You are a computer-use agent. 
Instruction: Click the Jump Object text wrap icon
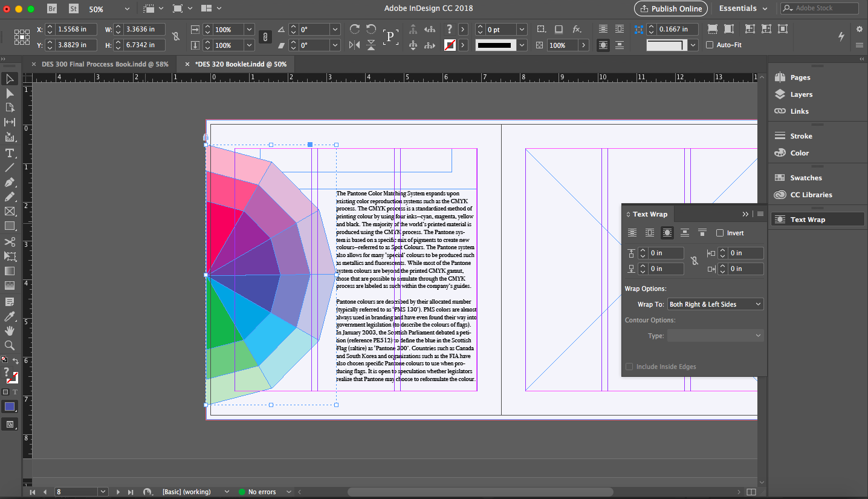pyautogui.click(x=684, y=233)
